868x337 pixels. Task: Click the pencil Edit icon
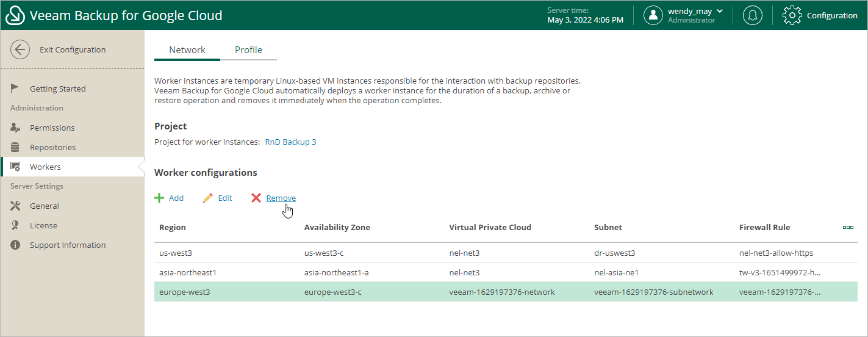208,198
